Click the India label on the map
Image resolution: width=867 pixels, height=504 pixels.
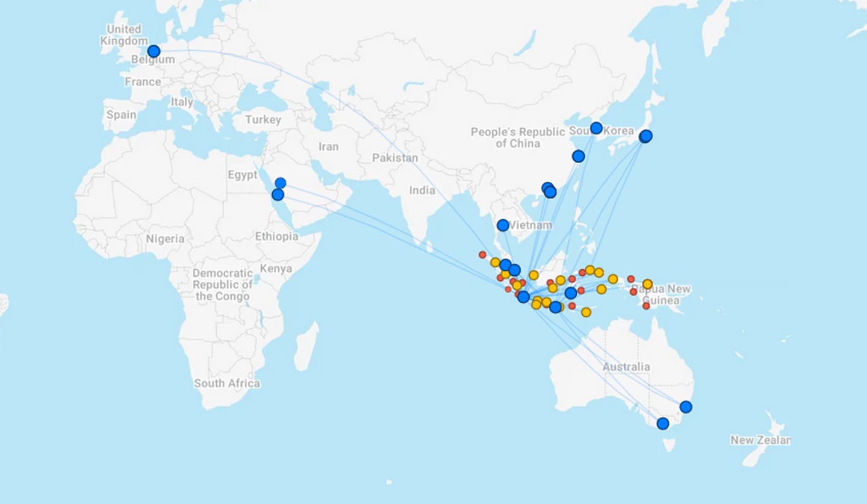click(422, 190)
